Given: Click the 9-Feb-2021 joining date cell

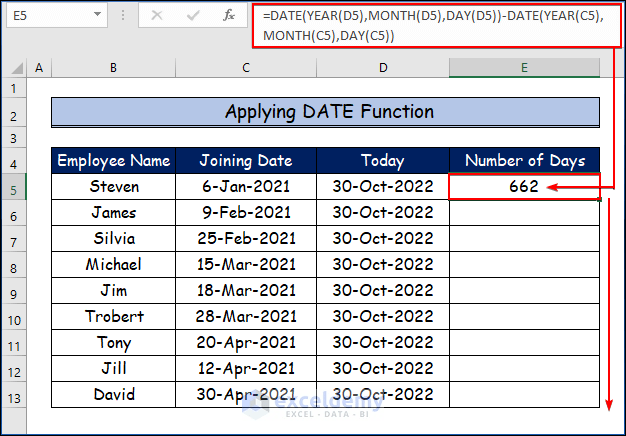Looking at the screenshot, I should pos(246,212).
